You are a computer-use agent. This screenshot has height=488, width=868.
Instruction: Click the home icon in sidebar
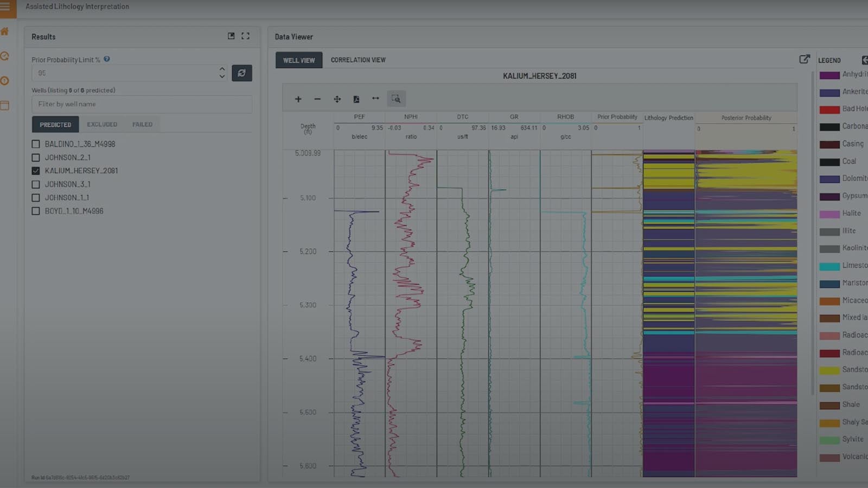[x=5, y=31]
